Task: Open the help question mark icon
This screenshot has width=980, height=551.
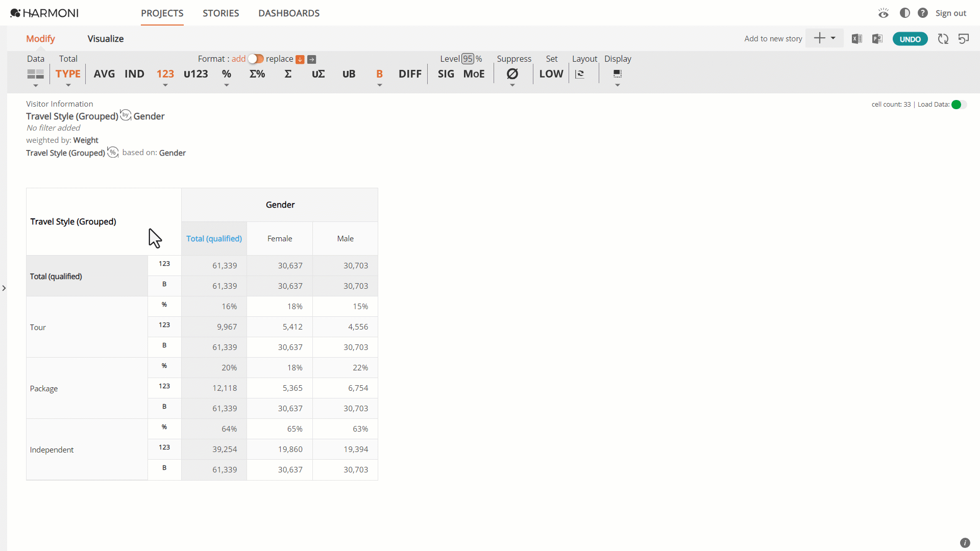Action: point(923,13)
